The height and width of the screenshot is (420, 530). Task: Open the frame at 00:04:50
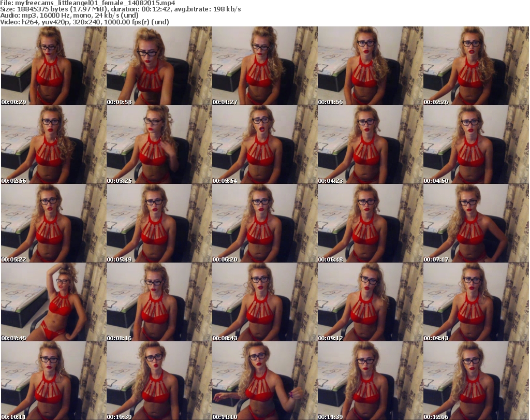point(476,144)
